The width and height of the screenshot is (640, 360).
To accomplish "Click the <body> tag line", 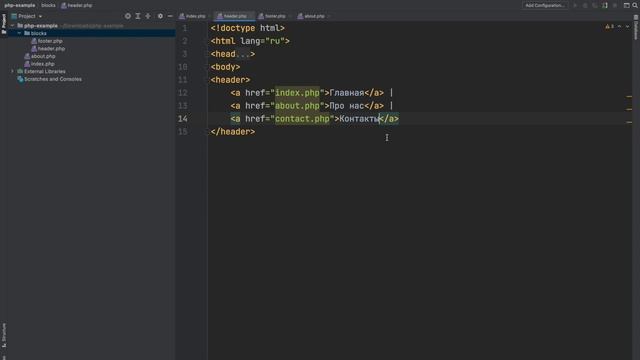I will click(x=225, y=67).
